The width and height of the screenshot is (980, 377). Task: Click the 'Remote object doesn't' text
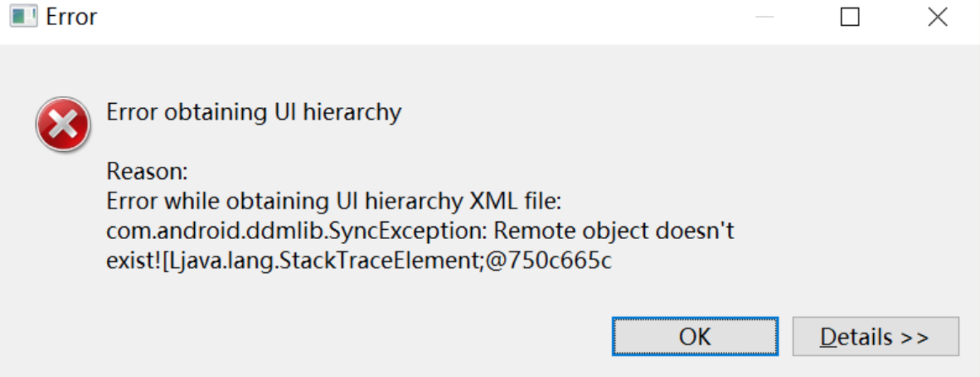[x=613, y=231]
